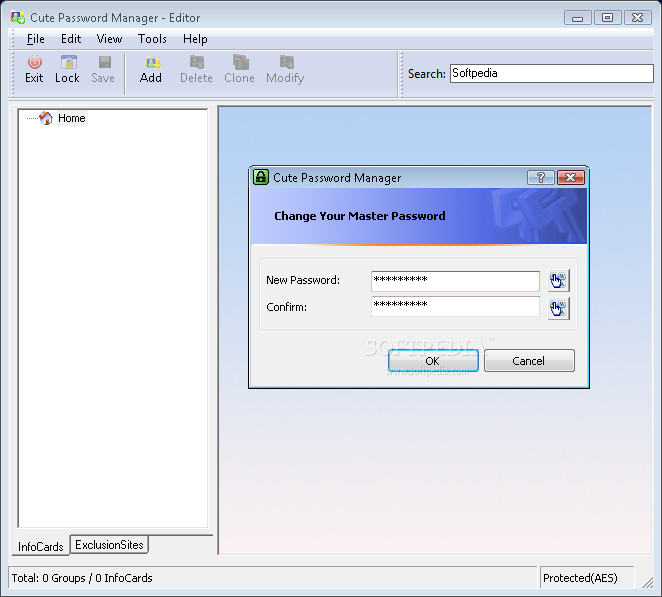Screen dimensions: 662x597
Task: Click the Total Groups / InfoCards status text
Action: (x=82, y=578)
